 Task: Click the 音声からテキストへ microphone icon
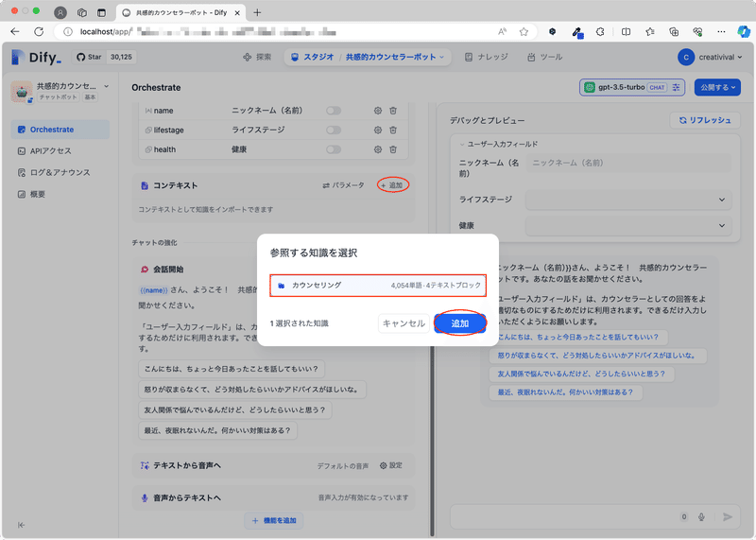[145, 498]
